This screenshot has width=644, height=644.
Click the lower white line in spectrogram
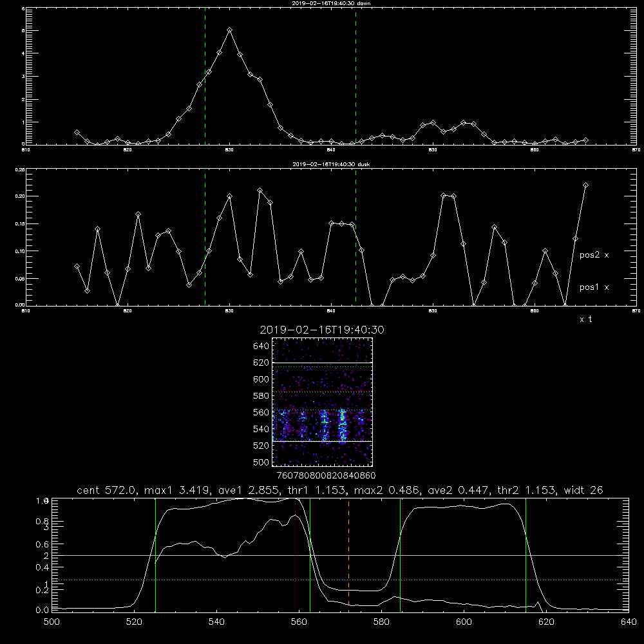click(x=322, y=442)
